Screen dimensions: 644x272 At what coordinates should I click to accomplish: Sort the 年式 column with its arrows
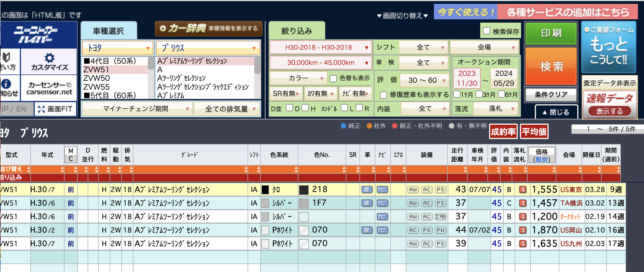[x=62, y=169]
